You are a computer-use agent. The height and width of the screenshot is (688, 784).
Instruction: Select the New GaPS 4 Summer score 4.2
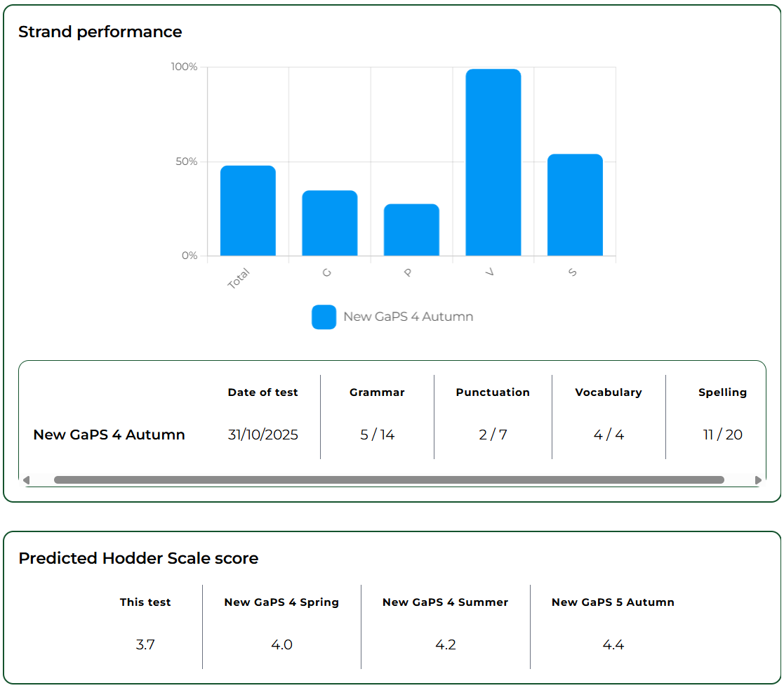pyautogui.click(x=445, y=644)
